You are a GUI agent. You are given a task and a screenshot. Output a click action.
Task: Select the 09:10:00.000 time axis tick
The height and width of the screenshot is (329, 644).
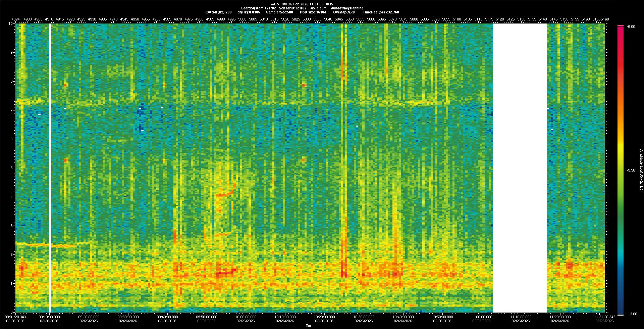[50, 317]
